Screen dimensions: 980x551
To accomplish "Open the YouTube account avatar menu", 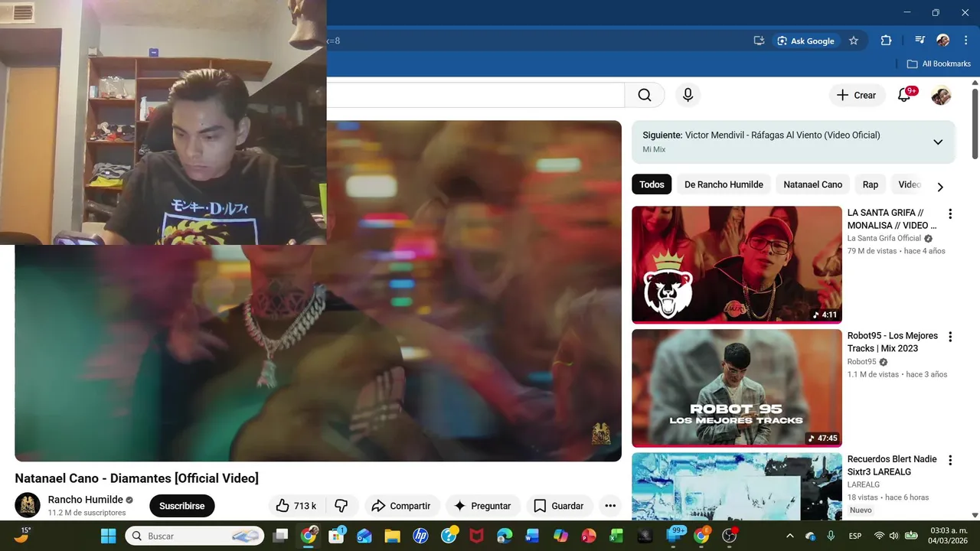I will click(941, 95).
